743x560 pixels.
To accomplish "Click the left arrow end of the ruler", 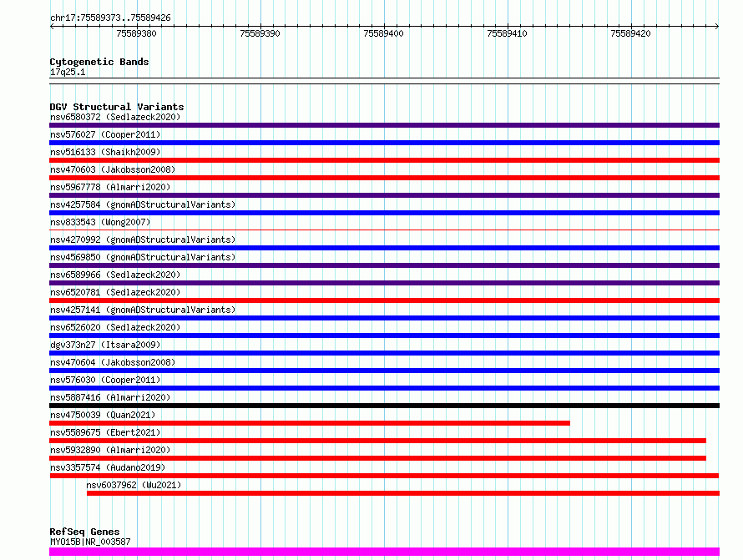I will [x=52, y=26].
